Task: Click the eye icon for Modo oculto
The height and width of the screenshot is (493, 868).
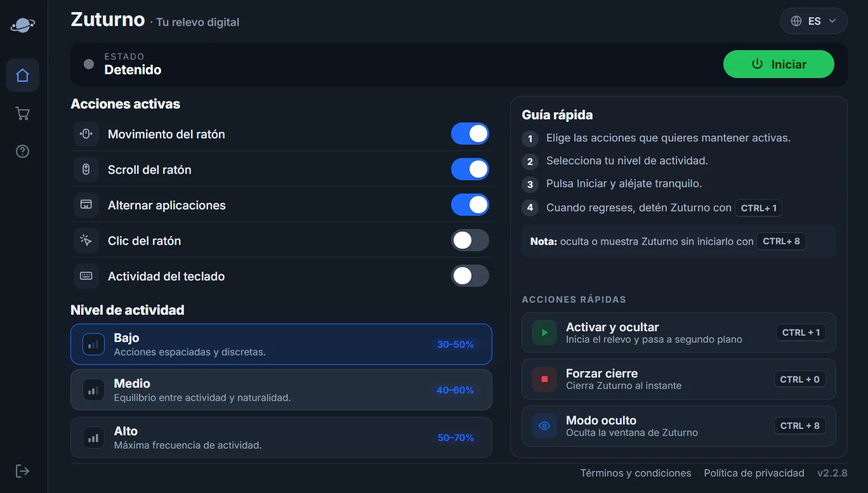Action: (x=544, y=426)
